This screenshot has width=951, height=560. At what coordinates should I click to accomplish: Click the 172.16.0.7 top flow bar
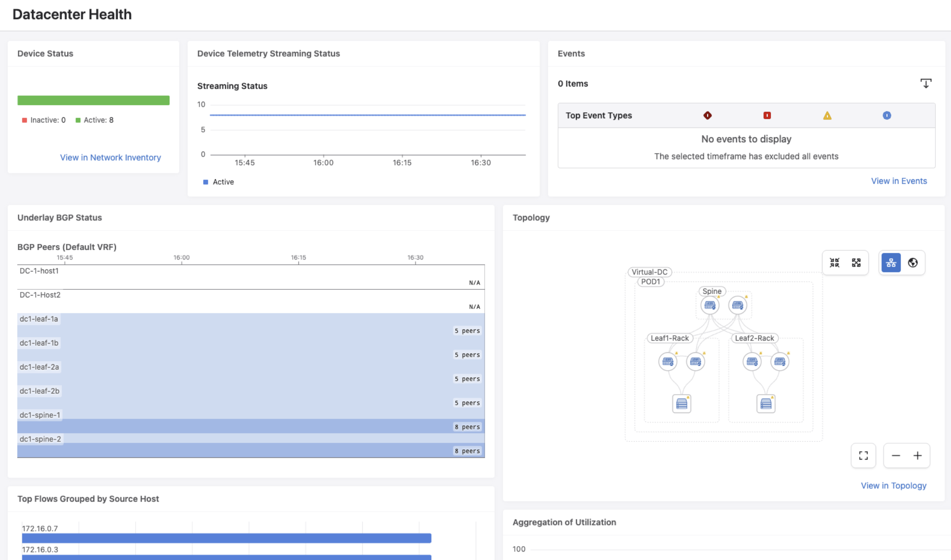click(227, 538)
